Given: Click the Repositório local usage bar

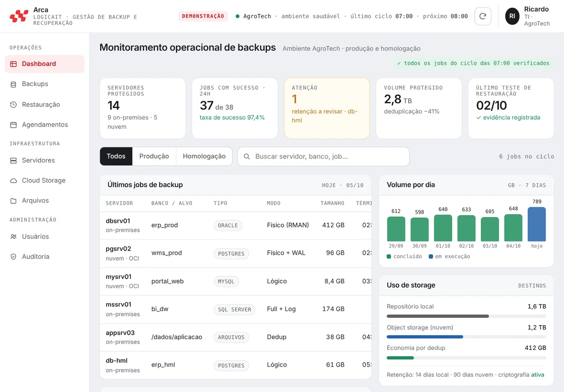Looking at the screenshot, I should coord(466,316).
